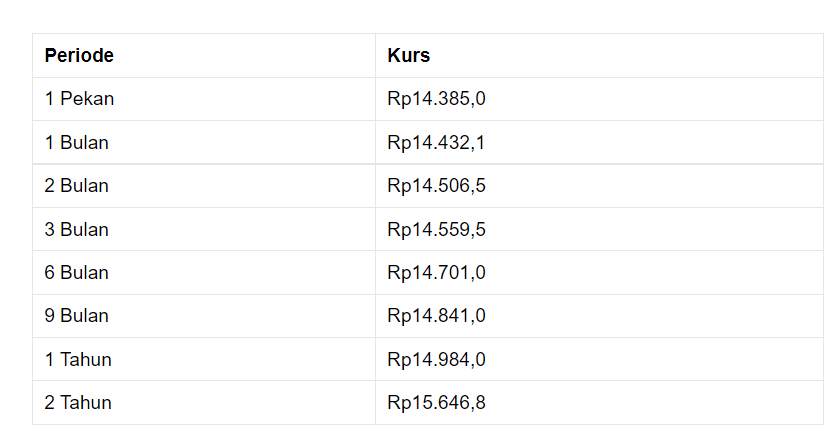
Task: Select the 2 Tahun period cell
Action: (x=204, y=402)
